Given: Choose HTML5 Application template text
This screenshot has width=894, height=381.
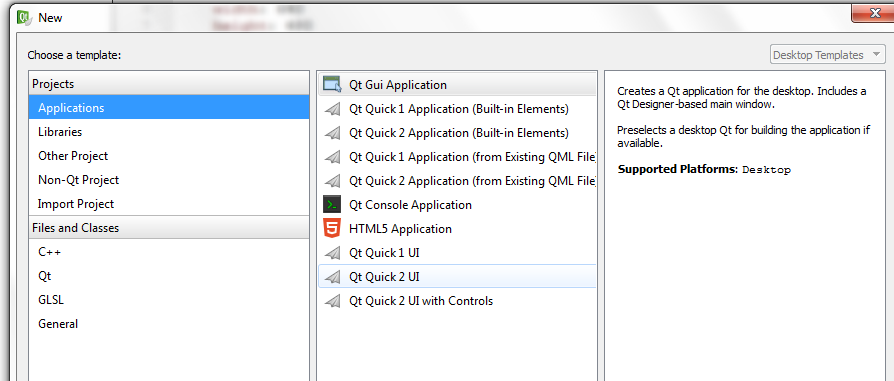Looking at the screenshot, I should tap(400, 229).
